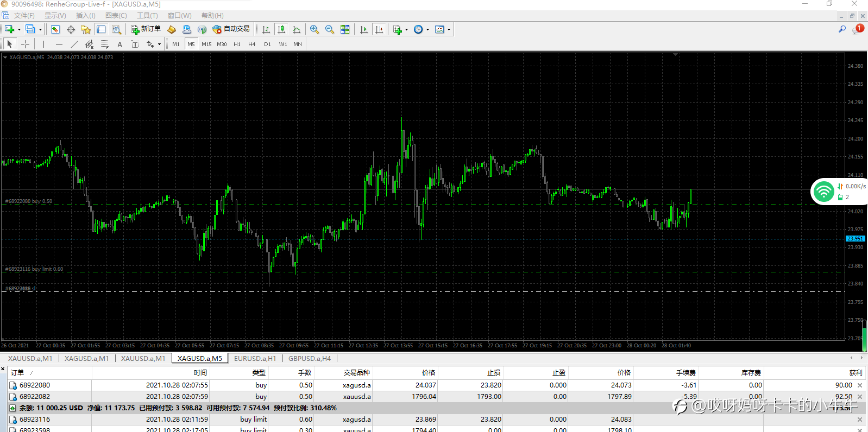868x432 pixels.
Task: Click the signals broadcast icon
Action: click(x=202, y=29)
